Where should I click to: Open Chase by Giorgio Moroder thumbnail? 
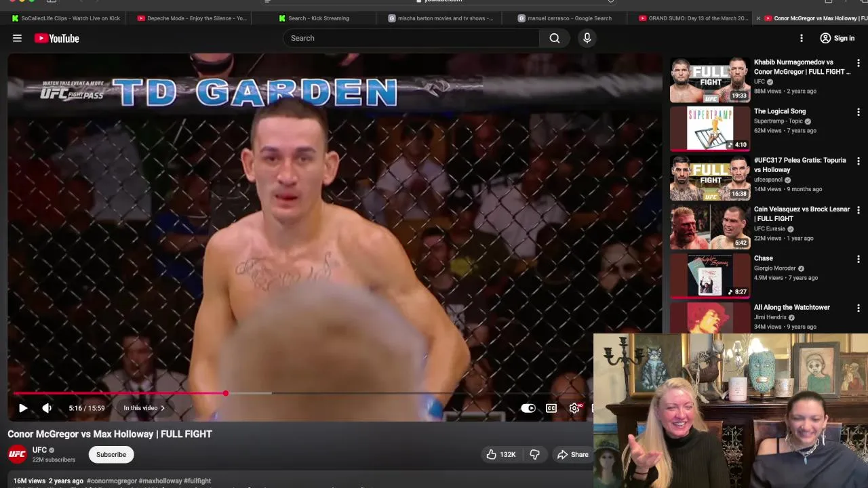coord(710,276)
